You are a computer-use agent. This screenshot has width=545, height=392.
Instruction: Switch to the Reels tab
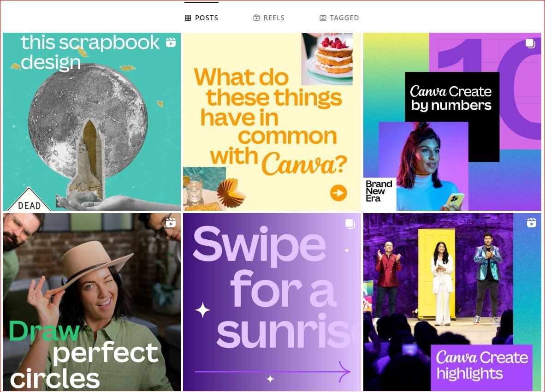(x=269, y=18)
